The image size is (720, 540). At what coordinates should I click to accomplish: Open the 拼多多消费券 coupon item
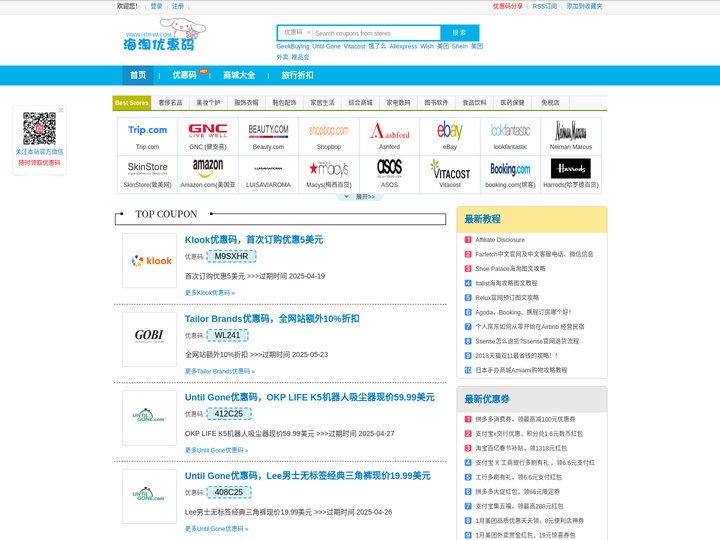pyautogui.click(x=525, y=419)
